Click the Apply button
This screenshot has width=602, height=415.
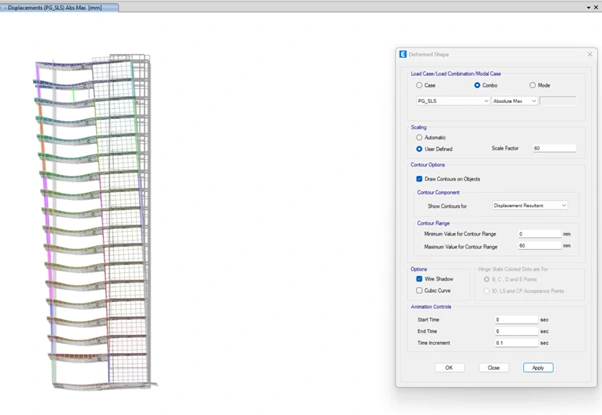[538, 368]
